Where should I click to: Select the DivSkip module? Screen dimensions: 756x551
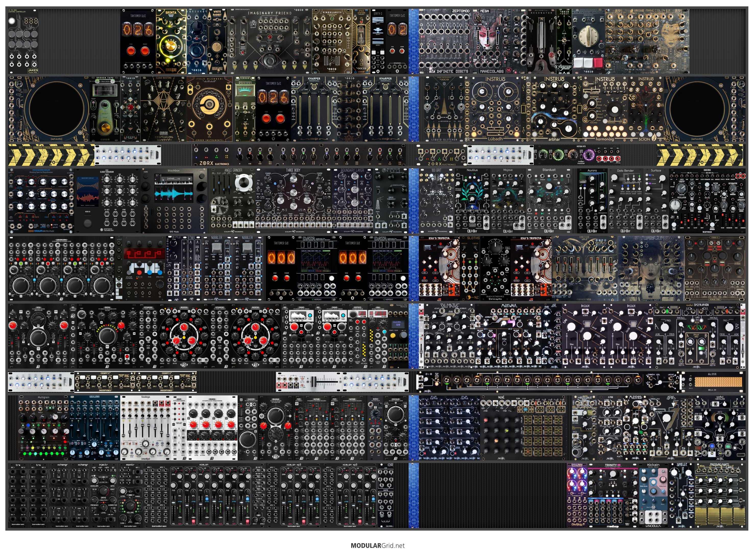coord(577,496)
